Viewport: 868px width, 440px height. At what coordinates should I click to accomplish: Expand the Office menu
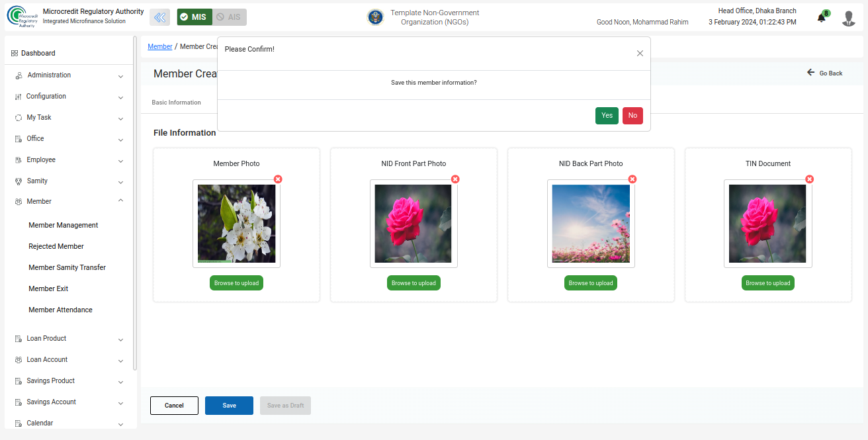(120, 140)
